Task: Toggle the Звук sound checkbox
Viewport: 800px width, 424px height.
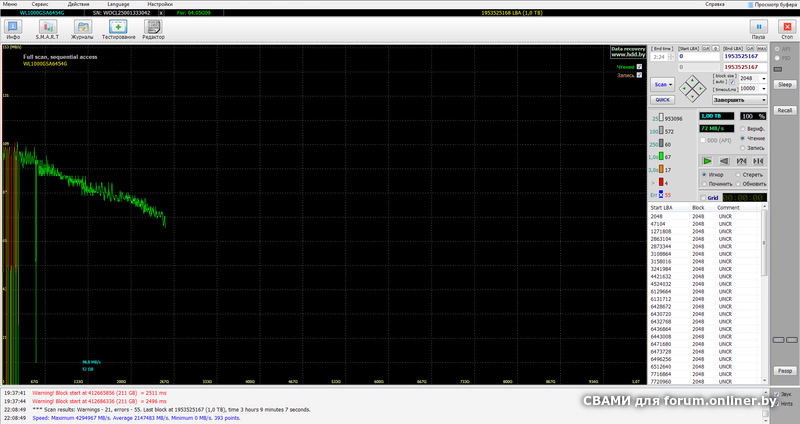Action: coord(777,394)
